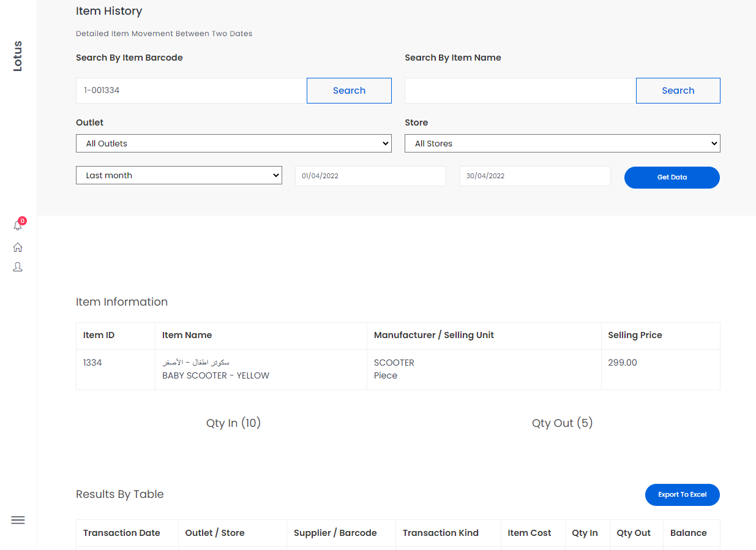The height and width of the screenshot is (550, 756).
Task: Click the Search By Item Name label
Action: 453,58
